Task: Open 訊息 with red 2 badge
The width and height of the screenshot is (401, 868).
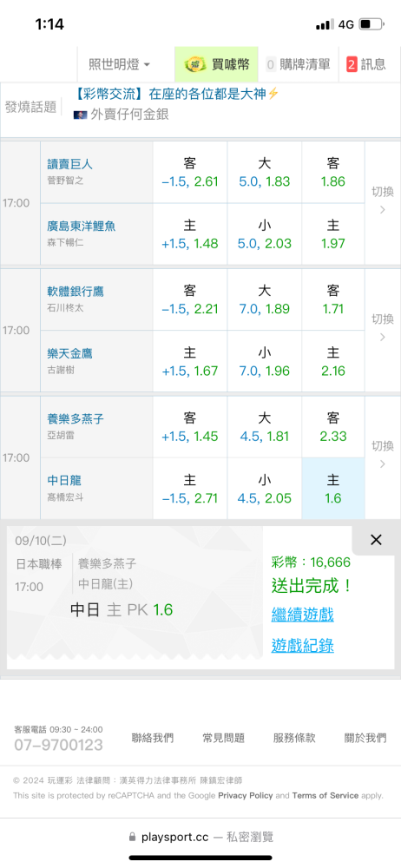Action: tap(365, 64)
